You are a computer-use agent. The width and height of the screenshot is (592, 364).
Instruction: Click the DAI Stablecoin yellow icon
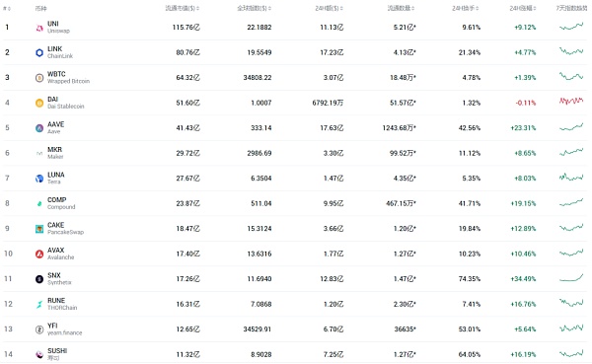[39, 103]
